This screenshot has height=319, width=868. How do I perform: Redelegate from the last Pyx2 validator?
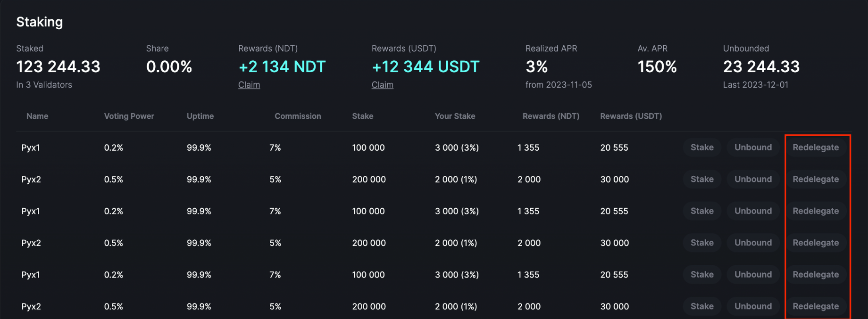[x=815, y=306]
